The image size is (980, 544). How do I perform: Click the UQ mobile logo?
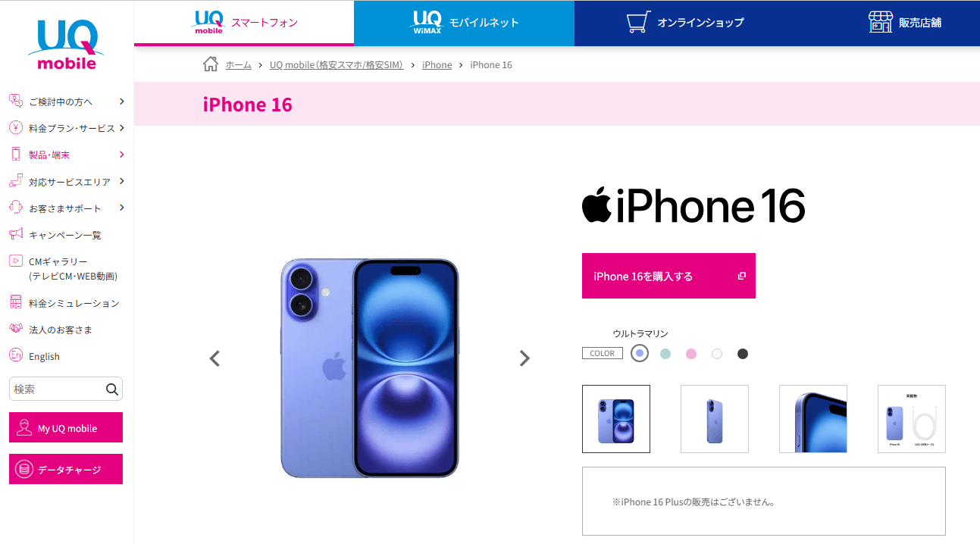pyautogui.click(x=67, y=45)
